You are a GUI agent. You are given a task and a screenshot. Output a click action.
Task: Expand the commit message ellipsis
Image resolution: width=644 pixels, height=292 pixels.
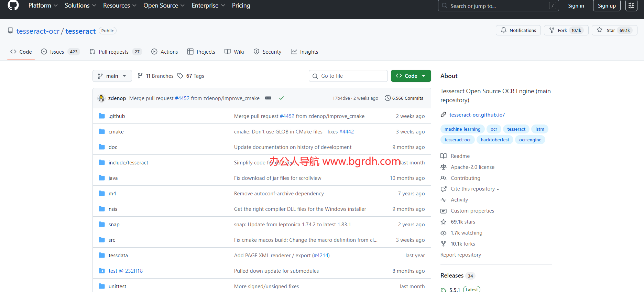coord(268,98)
